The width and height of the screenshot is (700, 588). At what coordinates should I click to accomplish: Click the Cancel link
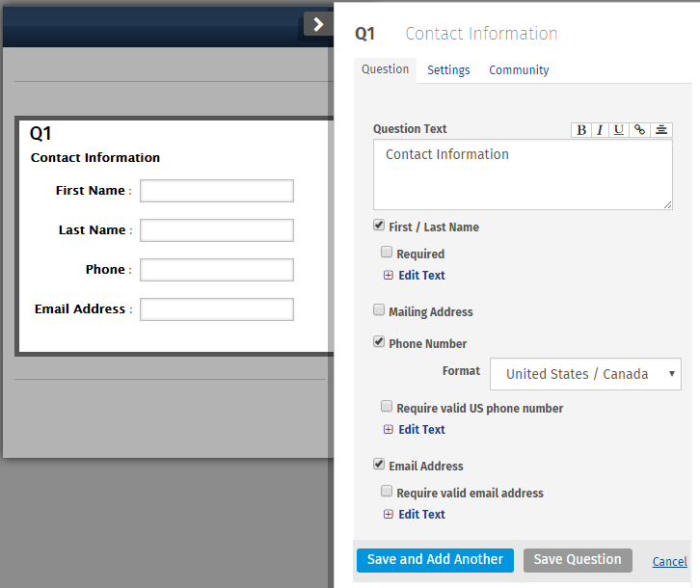(669, 562)
